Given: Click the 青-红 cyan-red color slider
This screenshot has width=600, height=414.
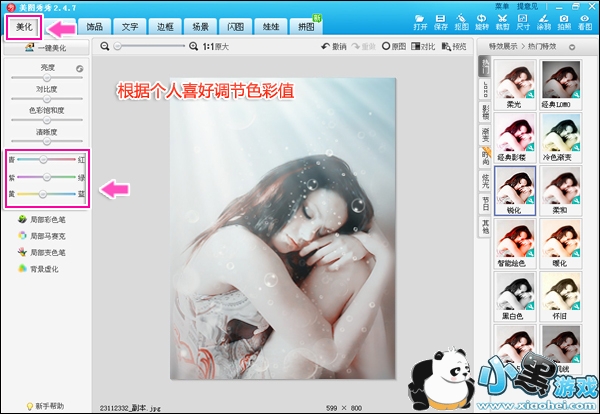Looking at the screenshot, I should pos(42,159).
